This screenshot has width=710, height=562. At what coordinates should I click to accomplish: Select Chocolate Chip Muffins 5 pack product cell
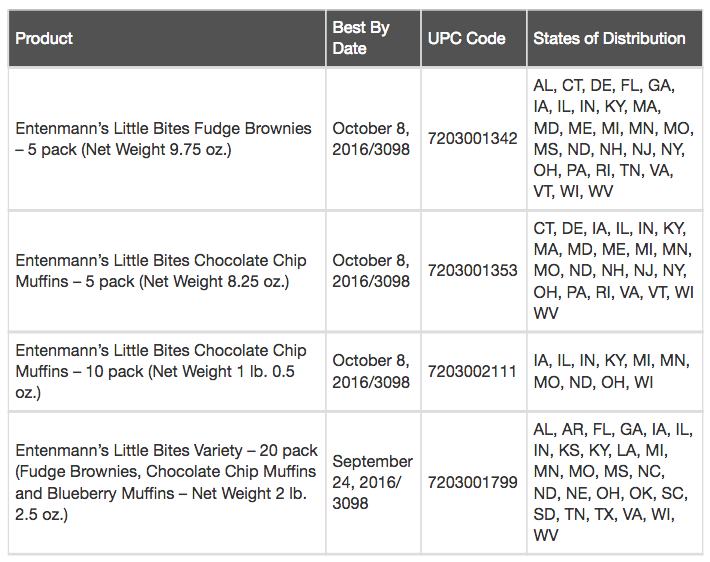[x=167, y=271]
